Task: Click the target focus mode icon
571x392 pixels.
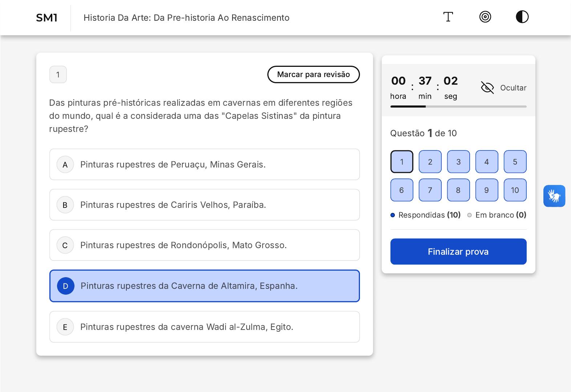Action: click(485, 17)
